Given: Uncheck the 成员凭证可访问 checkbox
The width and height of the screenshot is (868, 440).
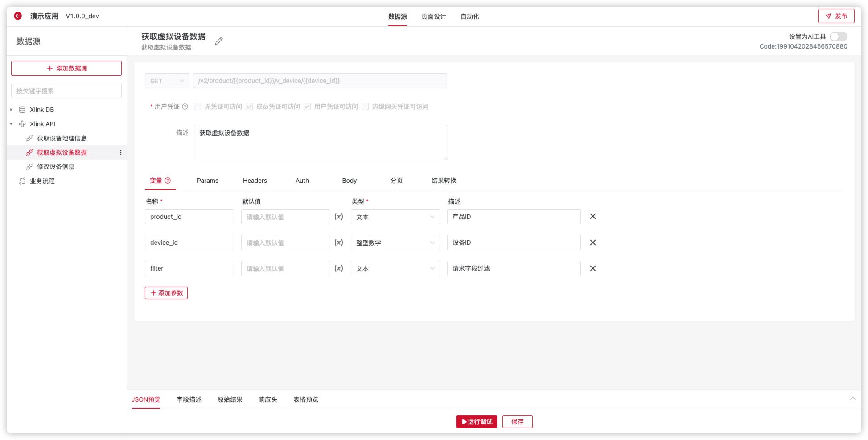Looking at the screenshot, I should pyautogui.click(x=249, y=107).
